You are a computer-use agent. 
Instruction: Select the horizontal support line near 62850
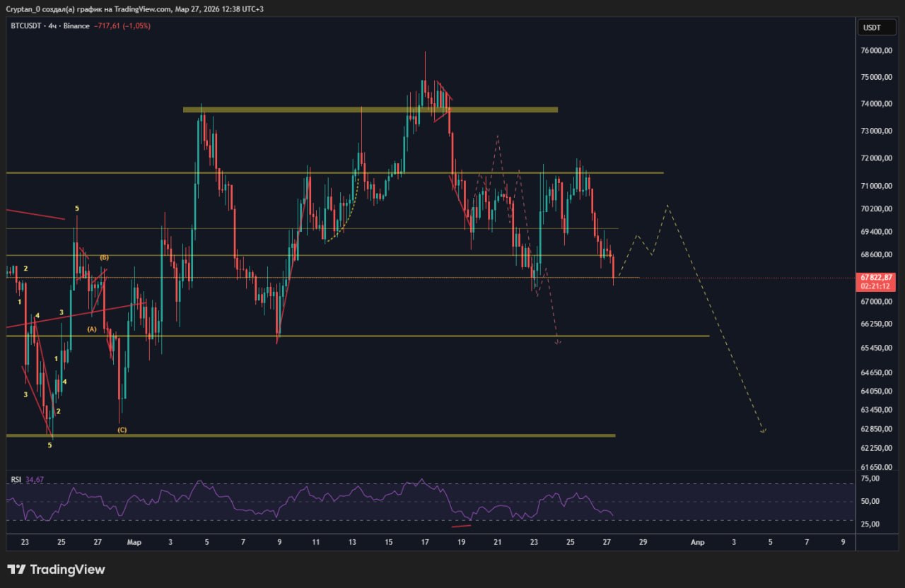[x=311, y=435]
